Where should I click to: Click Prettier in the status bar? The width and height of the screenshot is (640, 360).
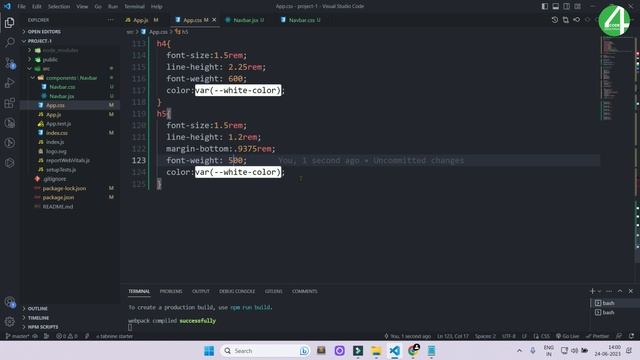[x=598, y=336]
